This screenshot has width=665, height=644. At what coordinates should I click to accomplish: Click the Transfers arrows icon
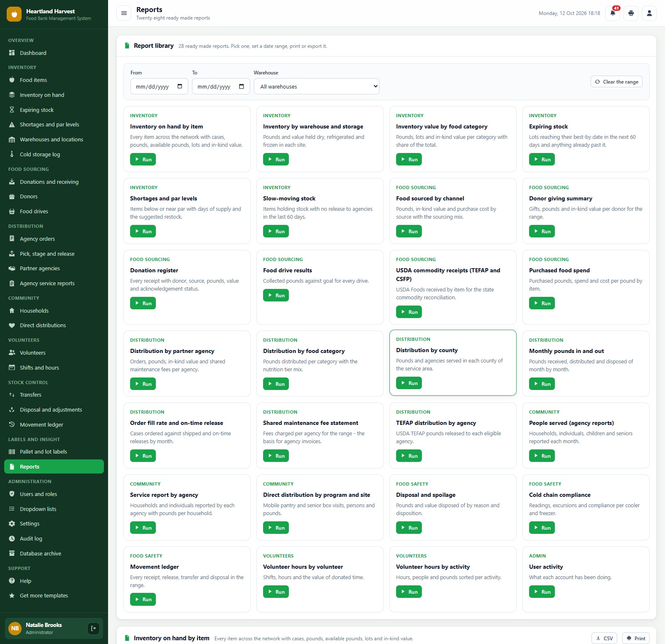(12, 395)
